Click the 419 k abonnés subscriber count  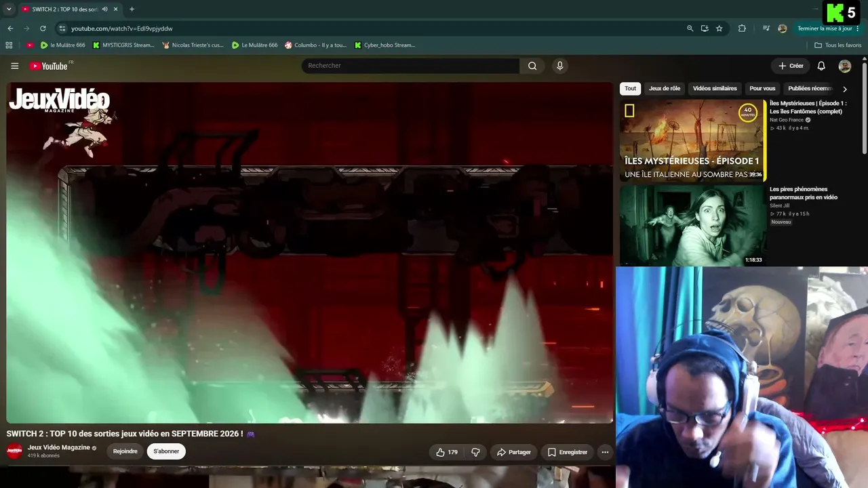point(43,456)
